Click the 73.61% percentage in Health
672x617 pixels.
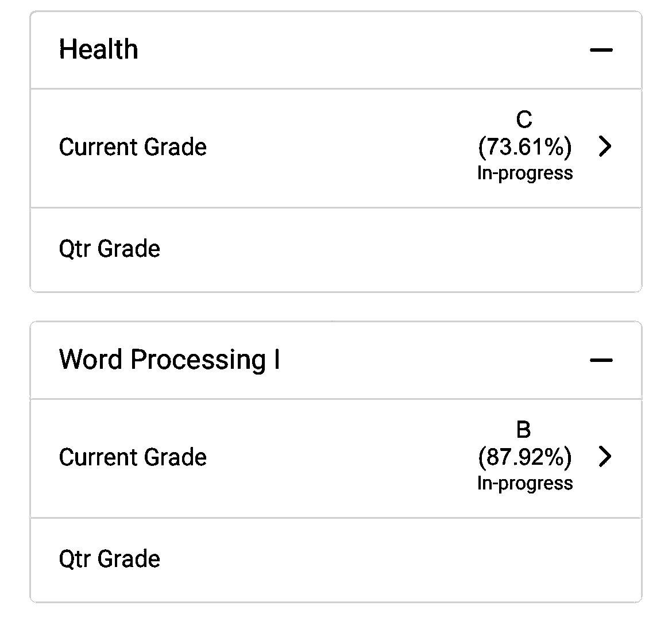524,147
